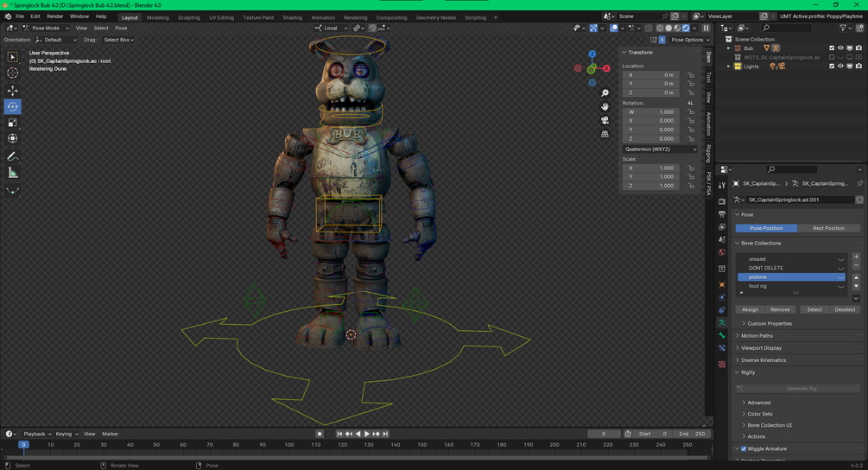Select solid viewport shading mode
Screen dimensions: 868x470
(668, 28)
